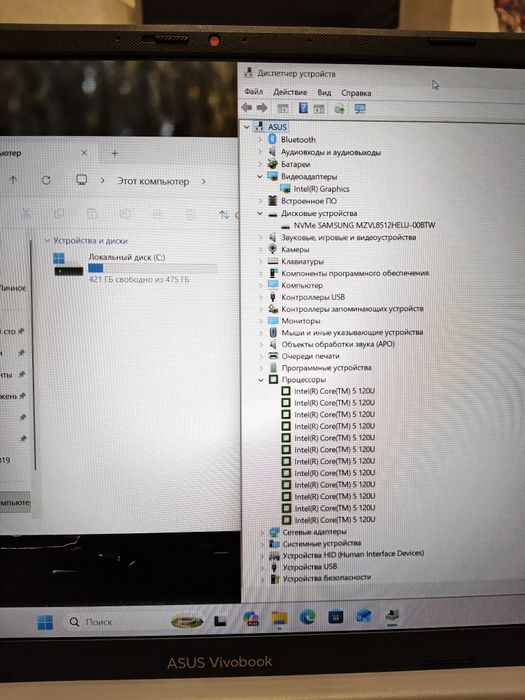
Task: Click the Delete trash icon in Explorer toolbar
Action: coord(191,215)
